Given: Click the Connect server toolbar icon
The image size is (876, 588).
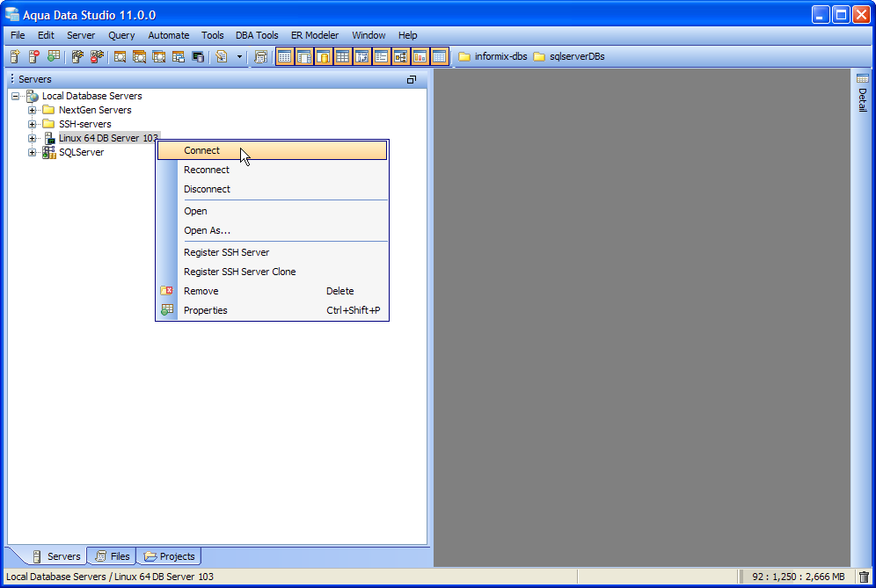Looking at the screenshot, I should point(77,56).
